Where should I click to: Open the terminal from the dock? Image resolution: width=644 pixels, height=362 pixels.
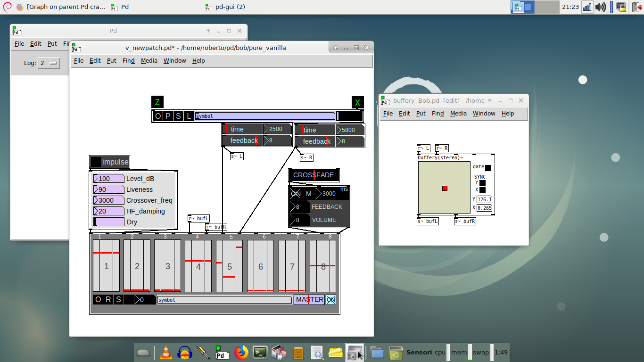coord(260,353)
